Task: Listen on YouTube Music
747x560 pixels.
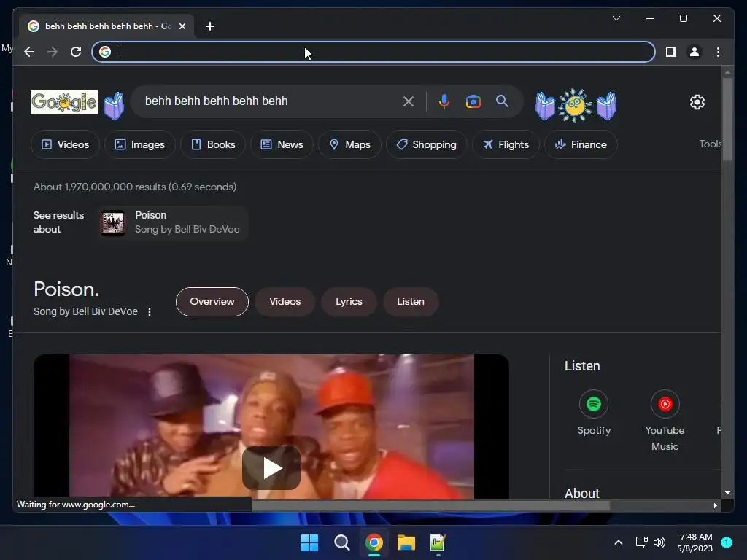Action: [665, 421]
